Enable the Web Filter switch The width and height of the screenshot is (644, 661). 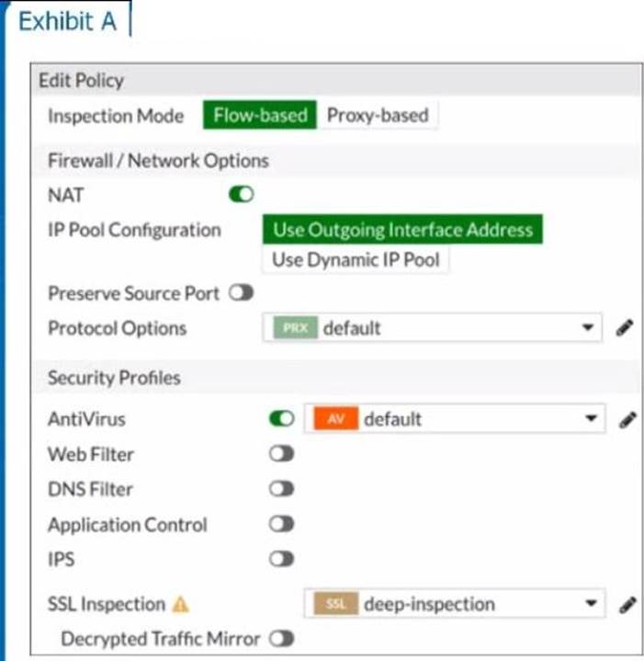coord(282,454)
